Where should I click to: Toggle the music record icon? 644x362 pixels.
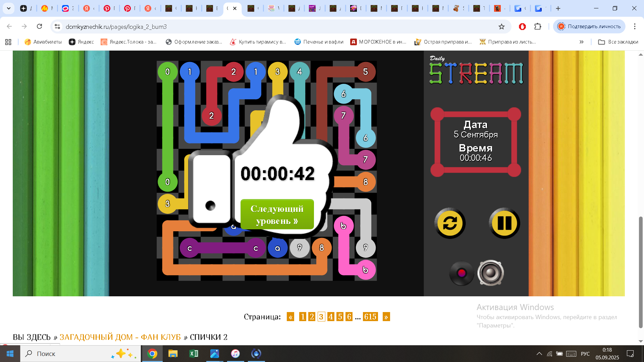[x=462, y=273]
